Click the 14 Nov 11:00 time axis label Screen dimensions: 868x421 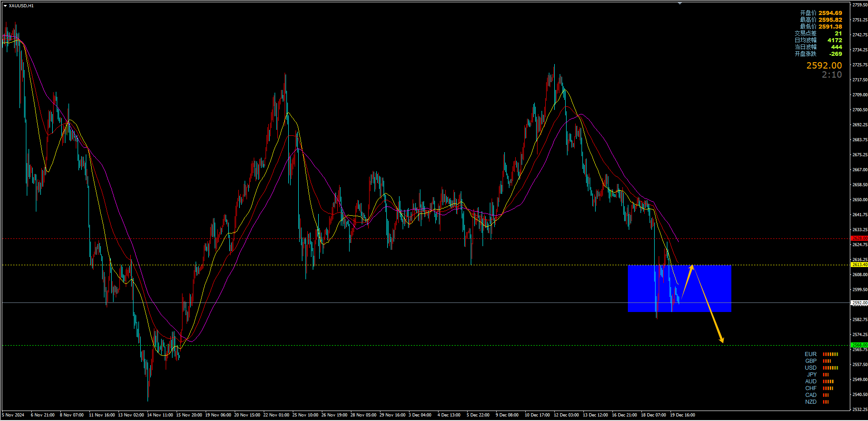(160, 415)
